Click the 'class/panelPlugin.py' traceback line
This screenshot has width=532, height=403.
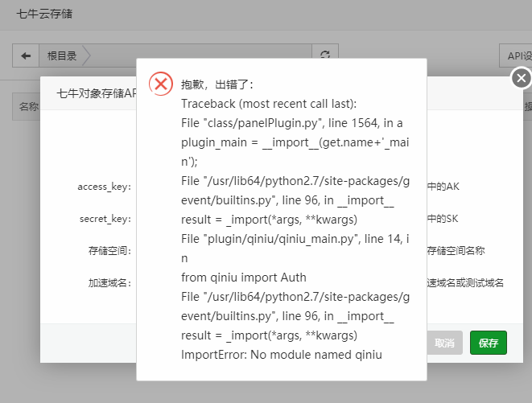[292, 123]
